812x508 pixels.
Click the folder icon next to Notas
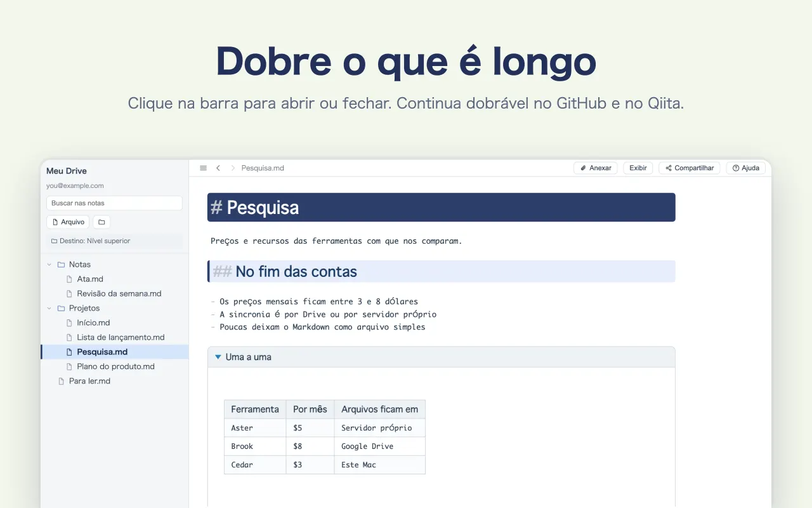click(61, 264)
